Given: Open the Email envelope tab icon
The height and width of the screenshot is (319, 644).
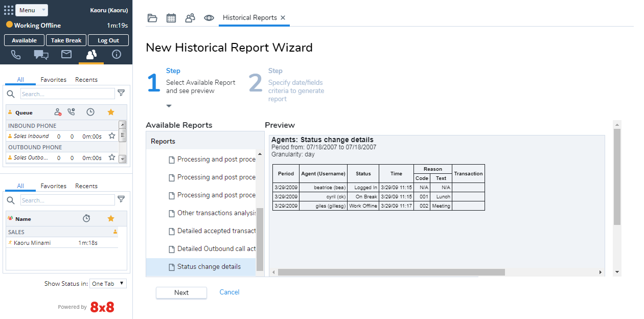Looking at the screenshot, I should (x=66, y=54).
